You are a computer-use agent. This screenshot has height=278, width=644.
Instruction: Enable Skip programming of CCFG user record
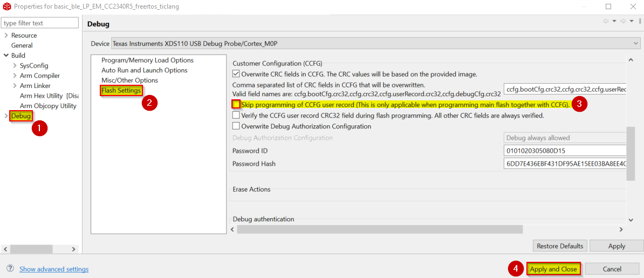[x=236, y=105]
